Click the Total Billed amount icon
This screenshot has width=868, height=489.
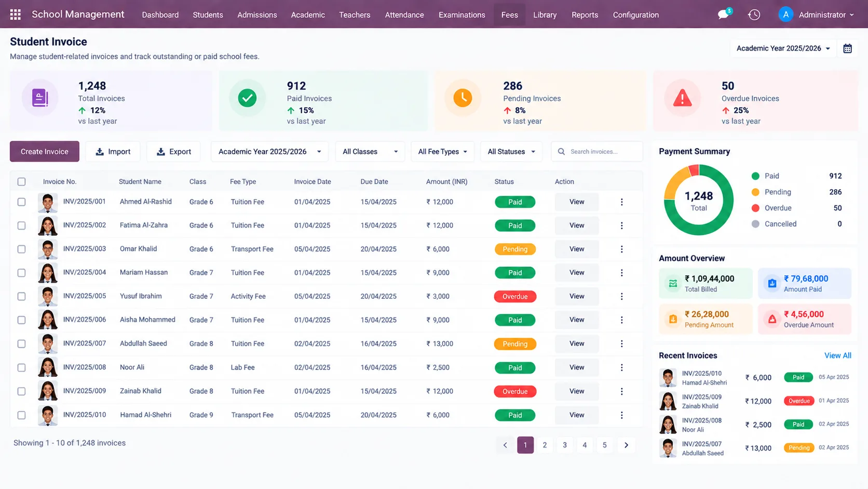pos(673,283)
